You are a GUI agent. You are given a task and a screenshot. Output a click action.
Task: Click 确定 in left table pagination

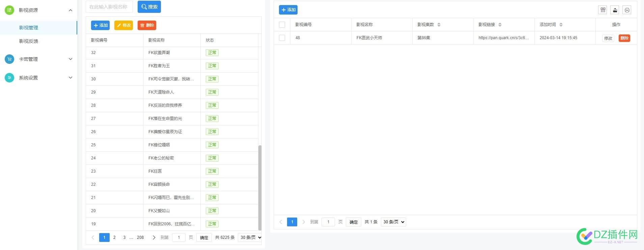click(x=204, y=237)
